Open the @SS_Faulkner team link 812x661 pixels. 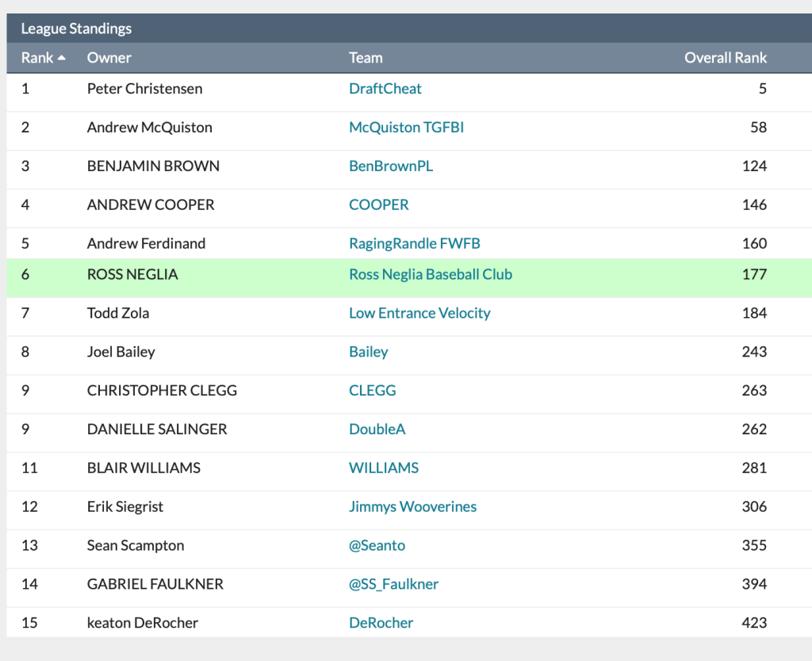[x=394, y=585]
